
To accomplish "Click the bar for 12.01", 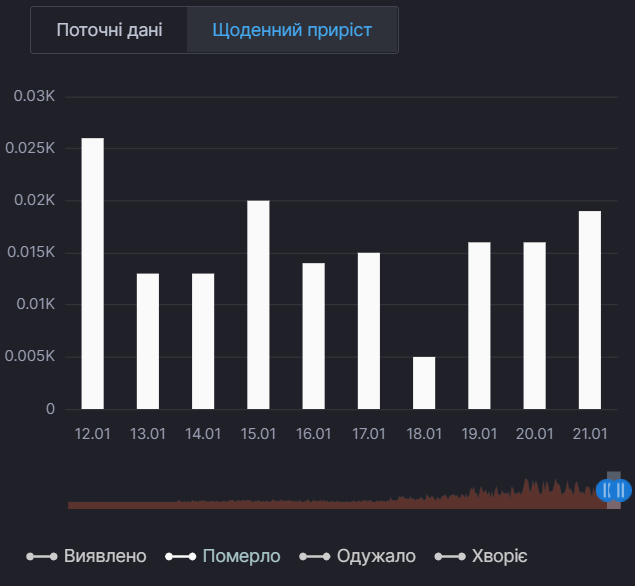I will (x=92, y=274).
